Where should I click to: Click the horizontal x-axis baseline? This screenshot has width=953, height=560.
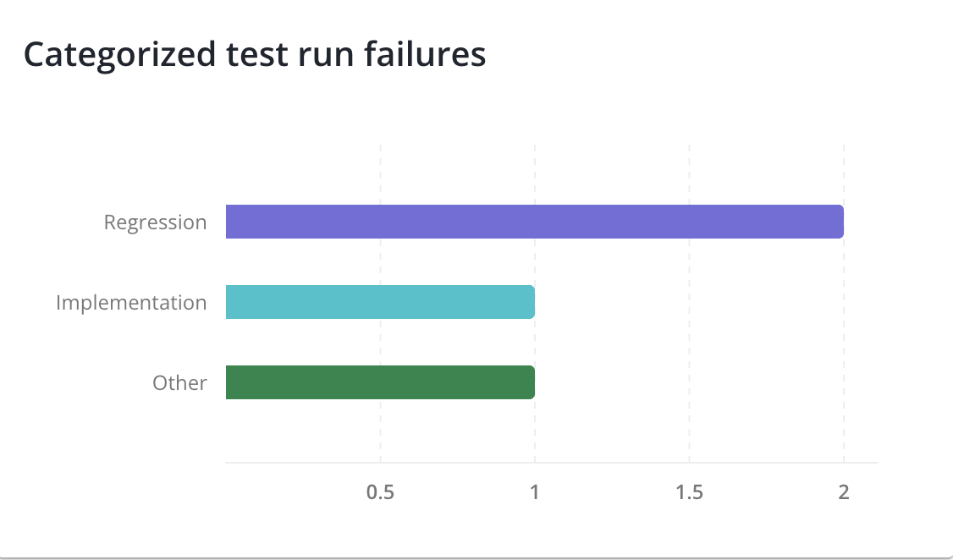coord(550,463)
